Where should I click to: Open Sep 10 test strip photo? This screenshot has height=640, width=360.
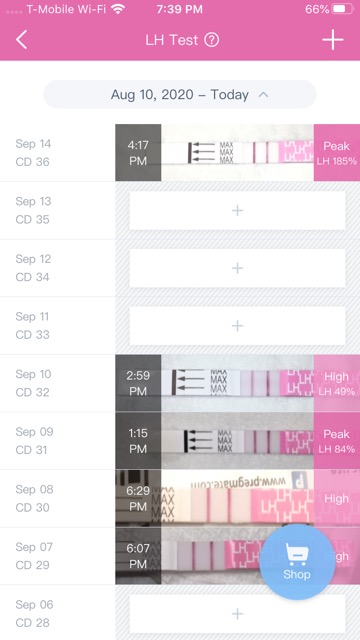237,383
